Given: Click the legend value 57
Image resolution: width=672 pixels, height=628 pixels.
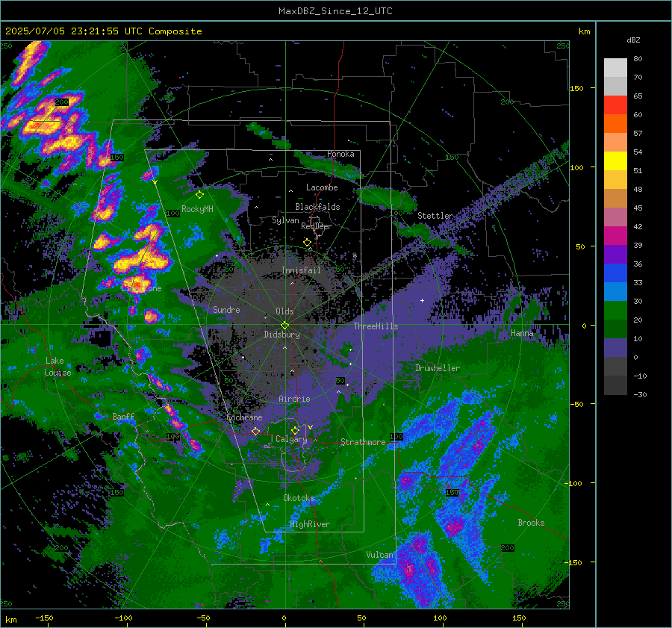Looking at the screenshot, I should coord(638,134).
